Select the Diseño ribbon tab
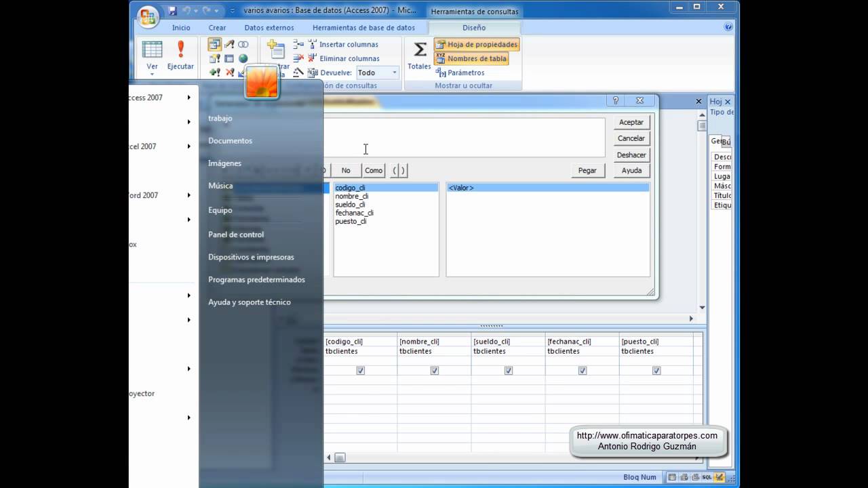Image resolution: width=868 pixels, height=488 pixels. click(474, 28)
